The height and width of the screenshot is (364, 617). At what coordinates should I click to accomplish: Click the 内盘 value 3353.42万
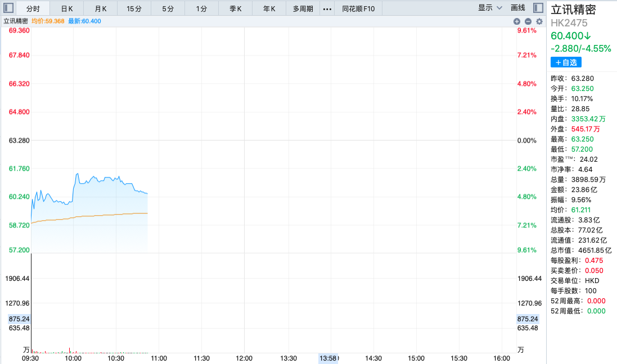[589, 119]
